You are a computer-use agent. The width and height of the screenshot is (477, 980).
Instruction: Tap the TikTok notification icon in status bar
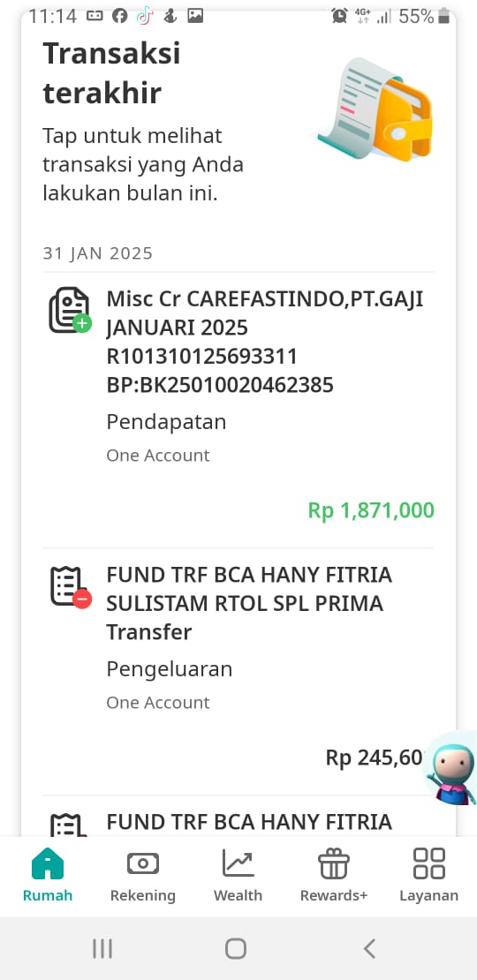[x=145, y=16]
